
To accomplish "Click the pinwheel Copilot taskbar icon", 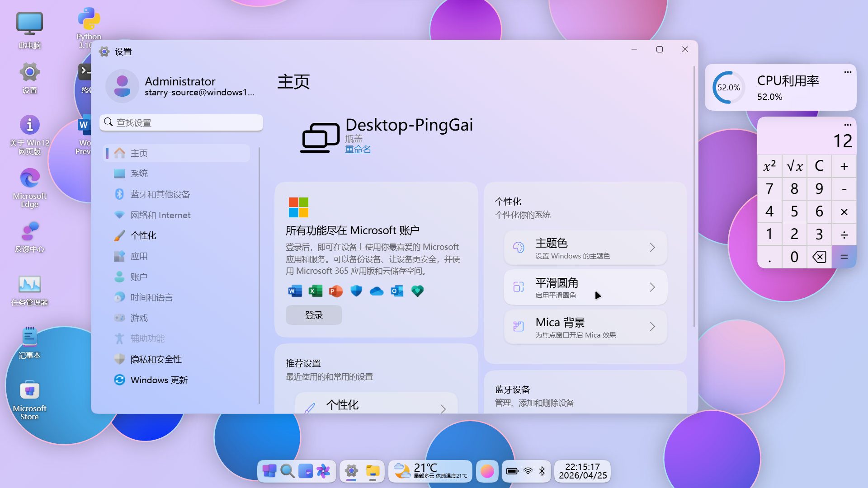I will tap(323, 471).
